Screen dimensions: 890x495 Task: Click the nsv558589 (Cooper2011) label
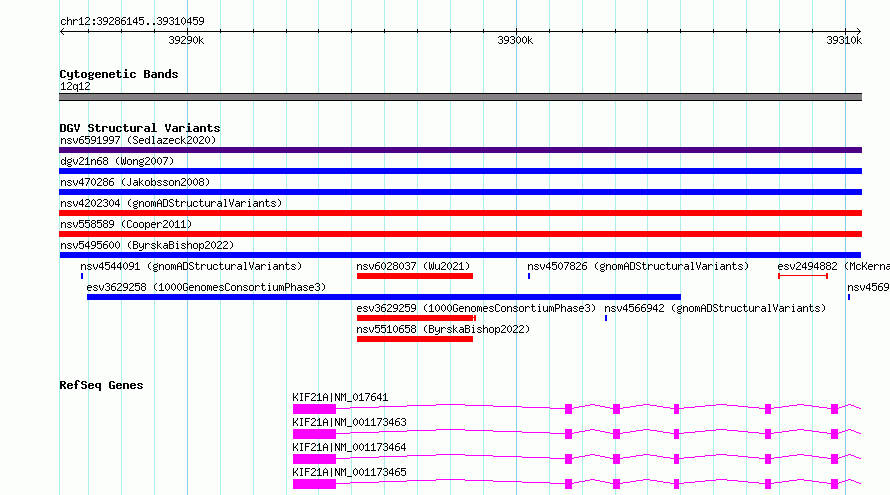(126, 224)
